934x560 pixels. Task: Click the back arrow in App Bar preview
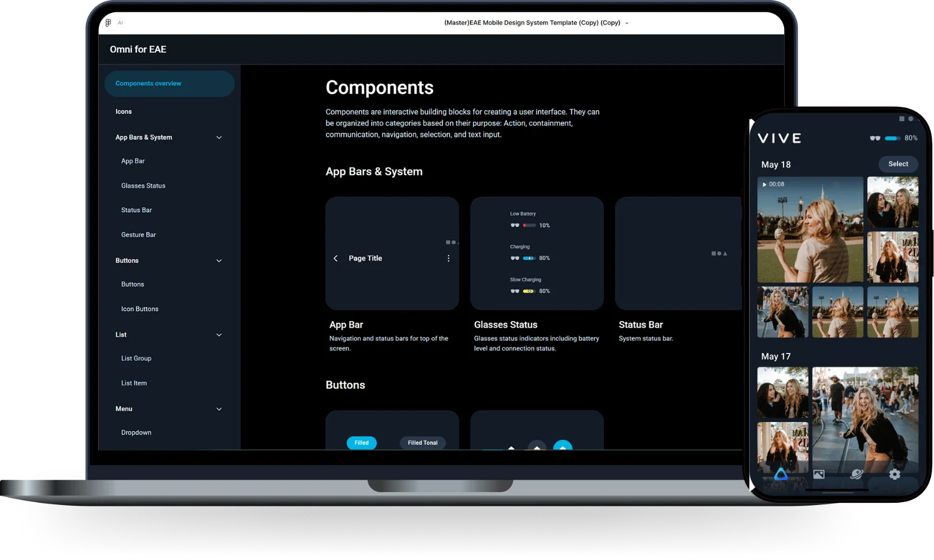coord(336,259)
